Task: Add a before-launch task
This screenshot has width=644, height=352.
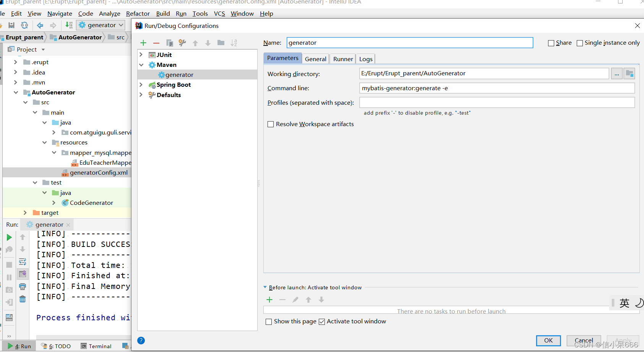Action: point(269,300)
